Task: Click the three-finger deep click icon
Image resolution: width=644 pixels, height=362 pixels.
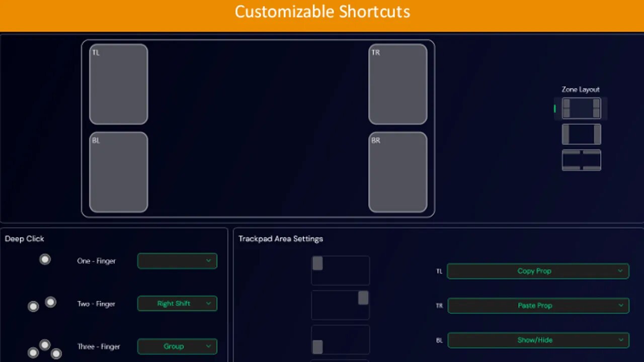Action: click(x=44, y=349)
